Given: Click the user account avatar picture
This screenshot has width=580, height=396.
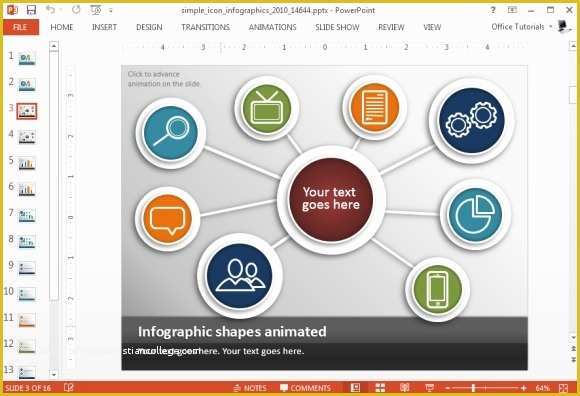Looking at the screenshot, I should 563,26.
